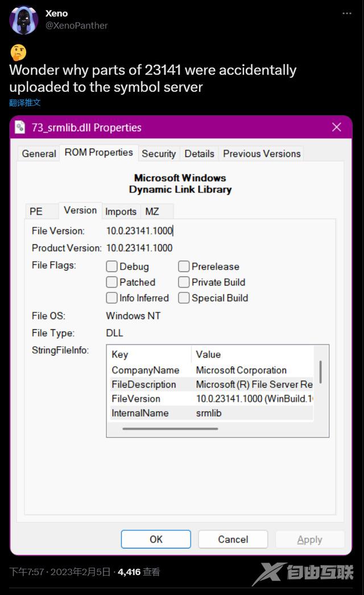Click the Product Version value 10.0.23141.1000
The height and width of the screenshot is (595, 364).
139,248
